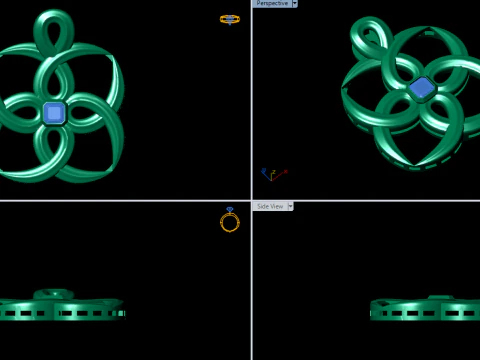Open the Side View viewport label

[270, 206]
